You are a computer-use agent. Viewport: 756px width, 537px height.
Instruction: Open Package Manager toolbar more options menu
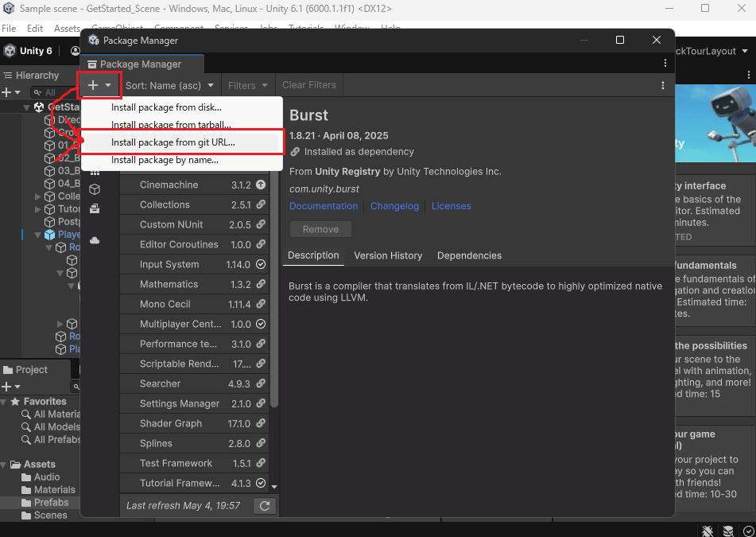[x=663, y=85]
